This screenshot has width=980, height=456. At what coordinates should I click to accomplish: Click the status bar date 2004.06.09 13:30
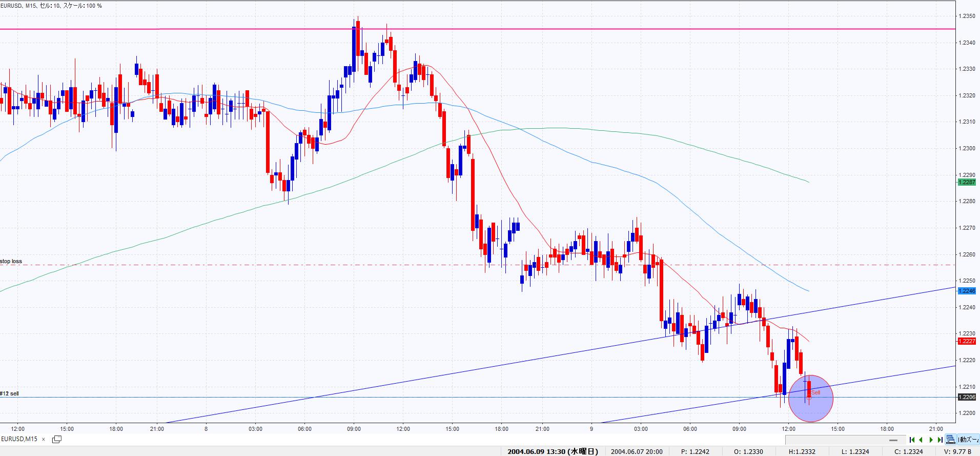point(553,451)
